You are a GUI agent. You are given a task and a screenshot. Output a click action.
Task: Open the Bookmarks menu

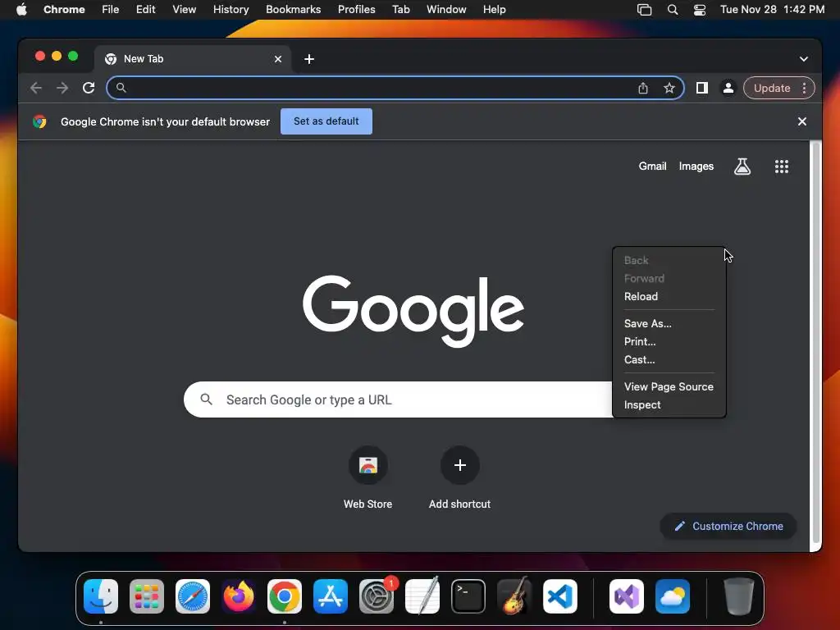[x=293, y=10]
